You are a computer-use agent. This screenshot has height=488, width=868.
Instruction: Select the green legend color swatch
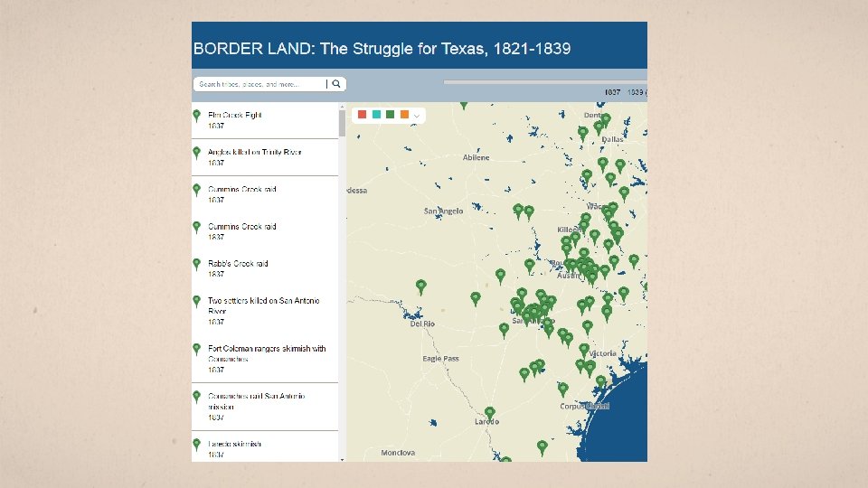point(391,115)
